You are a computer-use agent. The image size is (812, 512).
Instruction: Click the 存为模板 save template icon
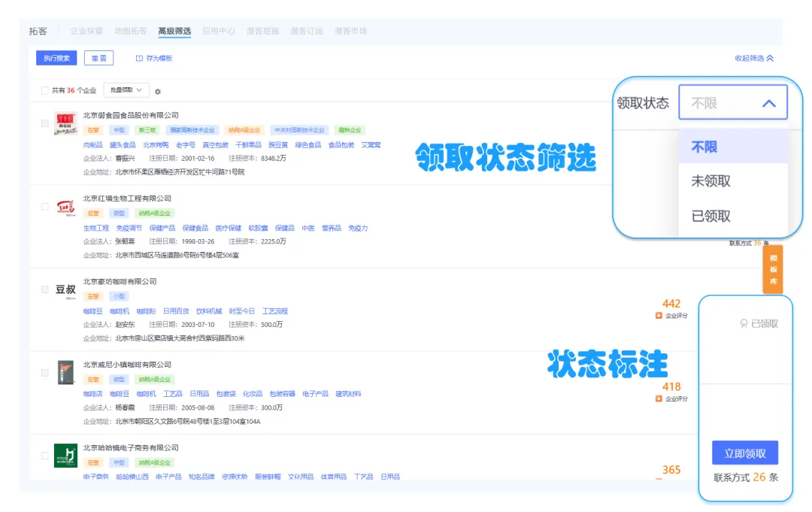(x=139, y=58)
